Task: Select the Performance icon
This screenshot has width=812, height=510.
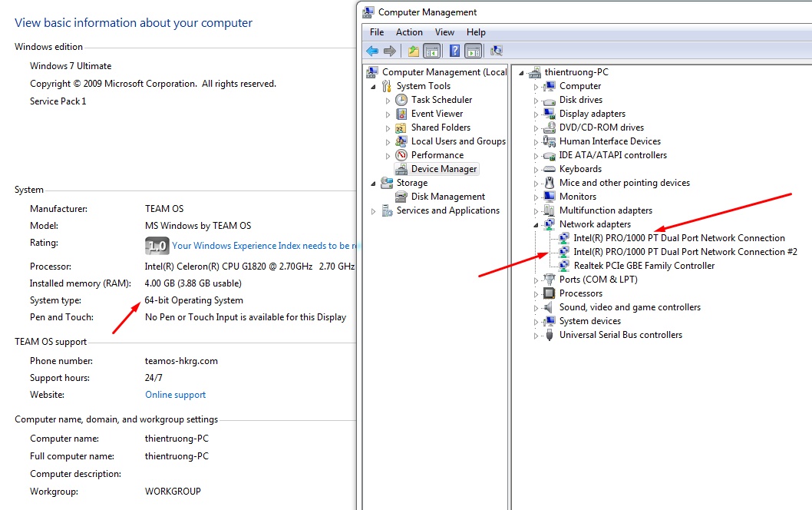Action: point(401,155)
